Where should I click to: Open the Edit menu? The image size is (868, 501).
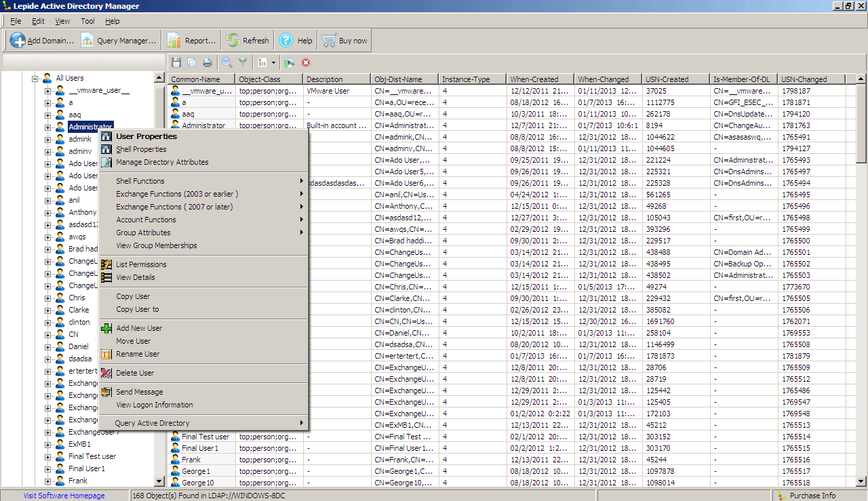coord(38,21)
